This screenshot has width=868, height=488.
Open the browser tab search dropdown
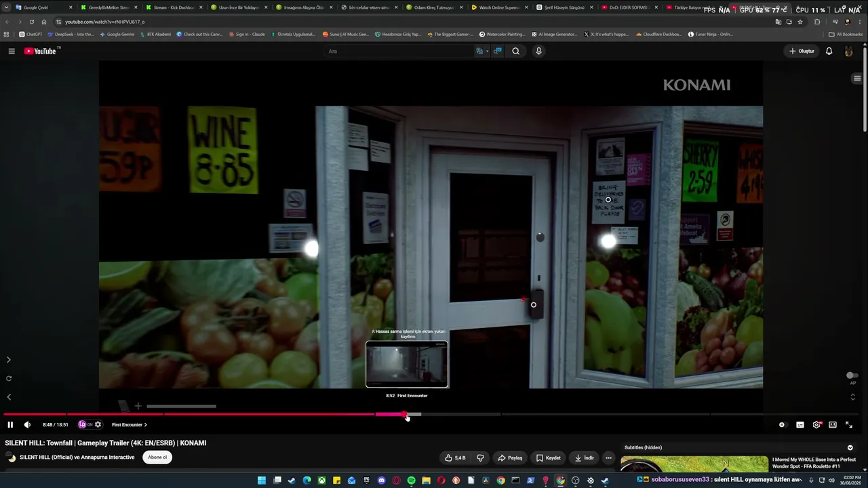(x=6, y=7)
